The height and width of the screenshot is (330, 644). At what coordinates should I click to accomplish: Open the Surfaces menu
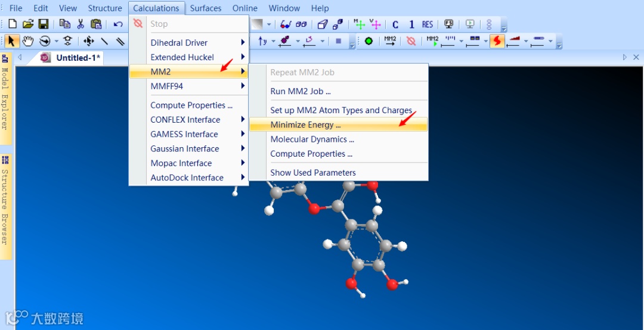pos(205,8)
